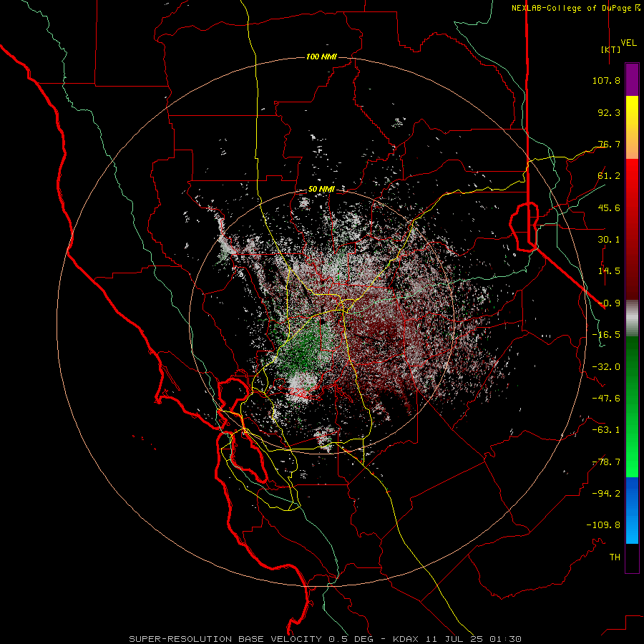
Task: Select the -47.6 velocity scale value
Action: click(606, 398)
